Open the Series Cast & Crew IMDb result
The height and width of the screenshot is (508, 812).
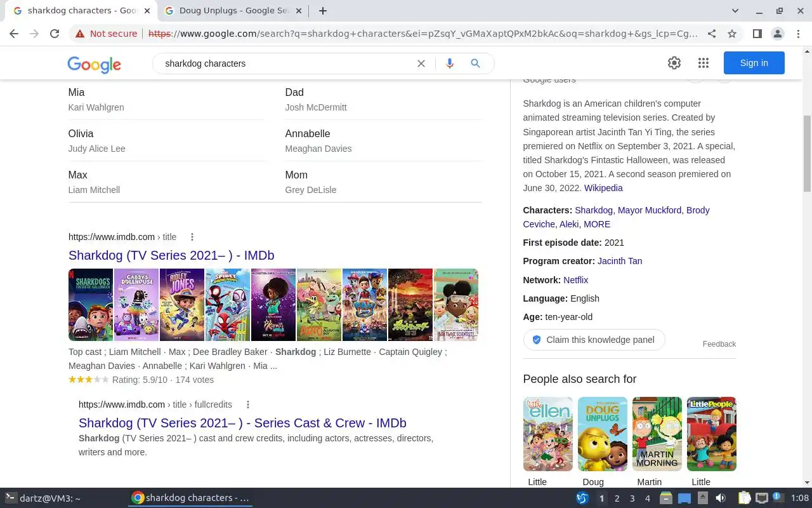[242, 423]
